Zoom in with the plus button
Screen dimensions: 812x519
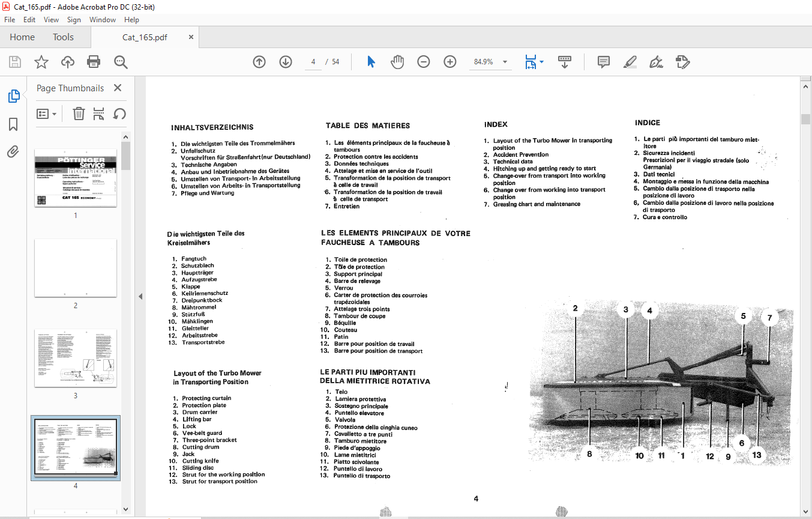tap(450, 62)
